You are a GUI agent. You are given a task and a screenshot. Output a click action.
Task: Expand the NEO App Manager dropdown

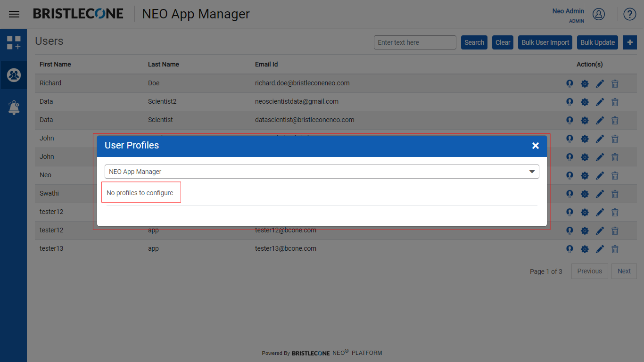(322, 172)
